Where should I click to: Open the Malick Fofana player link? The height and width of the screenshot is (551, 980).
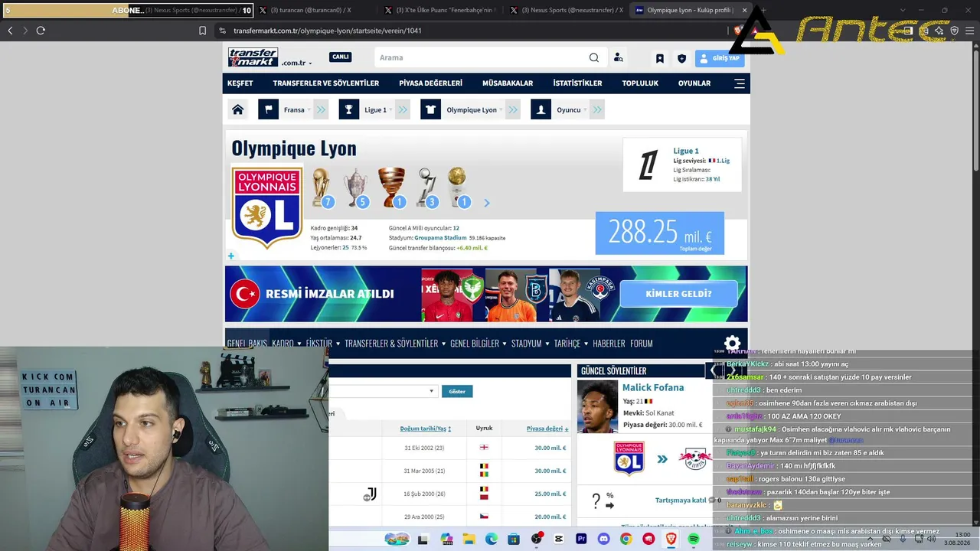(653, 388)
